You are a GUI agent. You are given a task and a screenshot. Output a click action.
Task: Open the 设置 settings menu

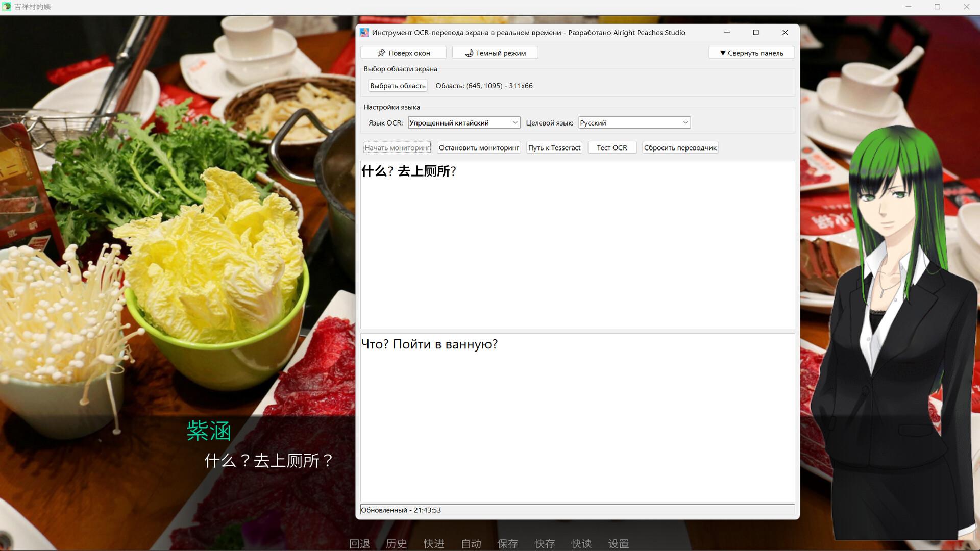pyautogui.click(x=618, y=544)
